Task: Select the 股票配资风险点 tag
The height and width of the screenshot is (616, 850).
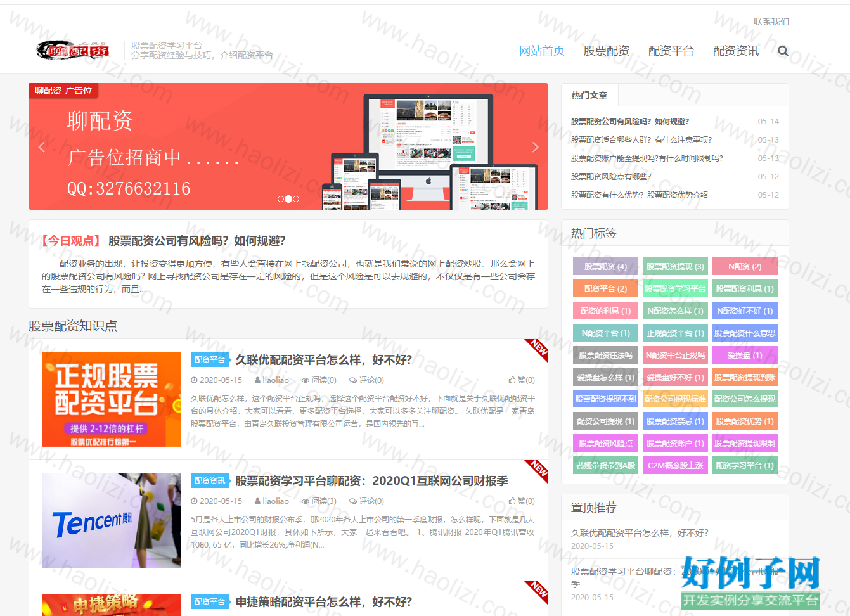Action: (x=605, y=444)
